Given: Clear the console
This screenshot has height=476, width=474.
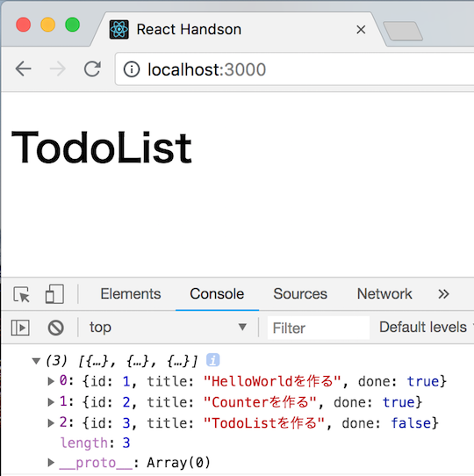Looking at the screenshot, I should click(56, 328).
